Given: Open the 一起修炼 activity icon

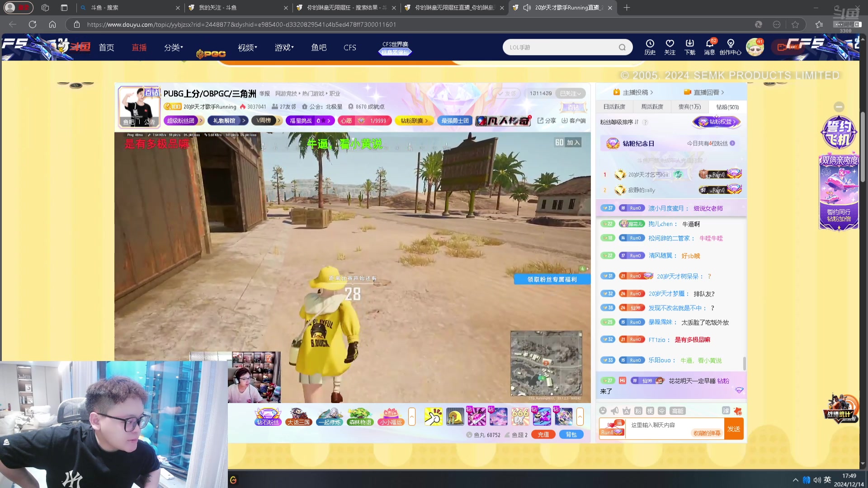Looking at the screenshot, I should [329, 417].
